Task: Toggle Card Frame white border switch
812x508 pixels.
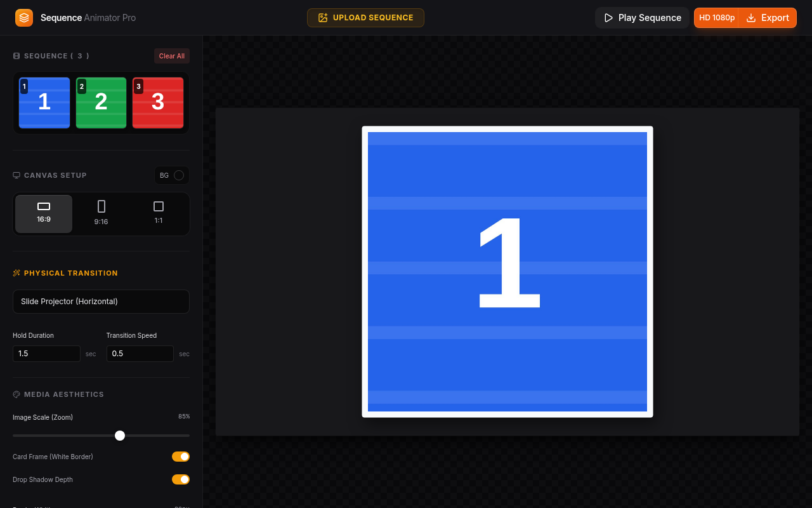Action: point(181,457)
